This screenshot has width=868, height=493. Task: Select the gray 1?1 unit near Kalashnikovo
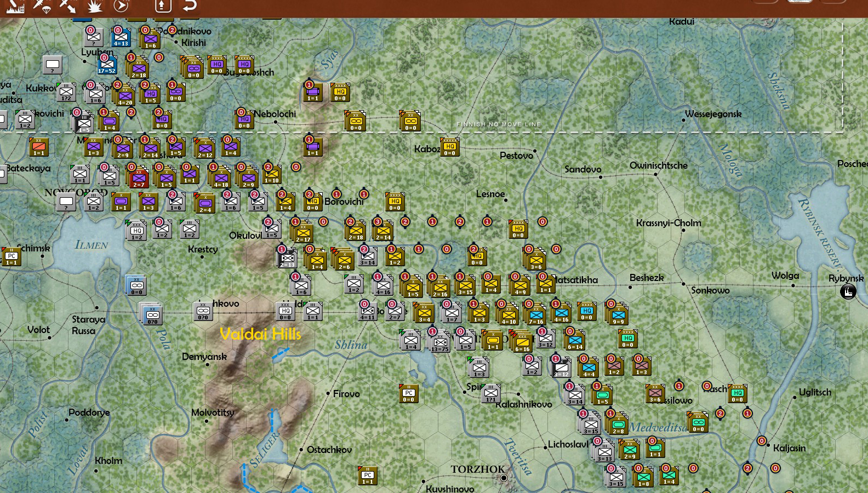[490, 393]
